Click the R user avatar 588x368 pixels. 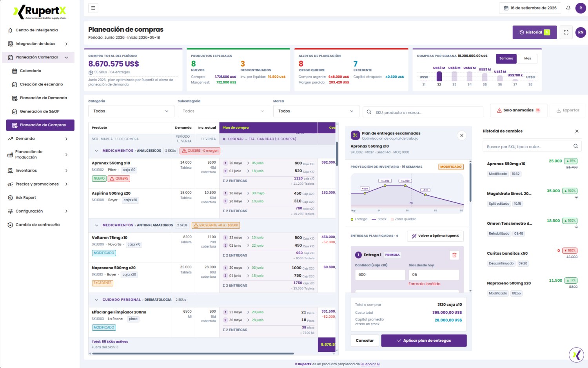(x=581, y=8)
